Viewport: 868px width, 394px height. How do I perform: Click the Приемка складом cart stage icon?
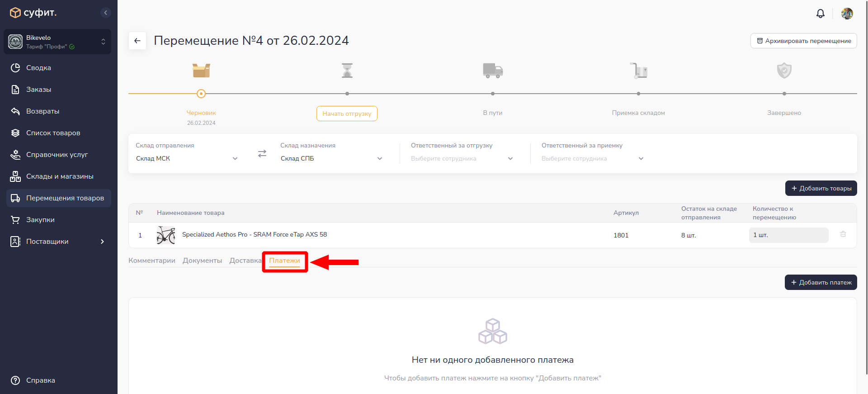639,71
